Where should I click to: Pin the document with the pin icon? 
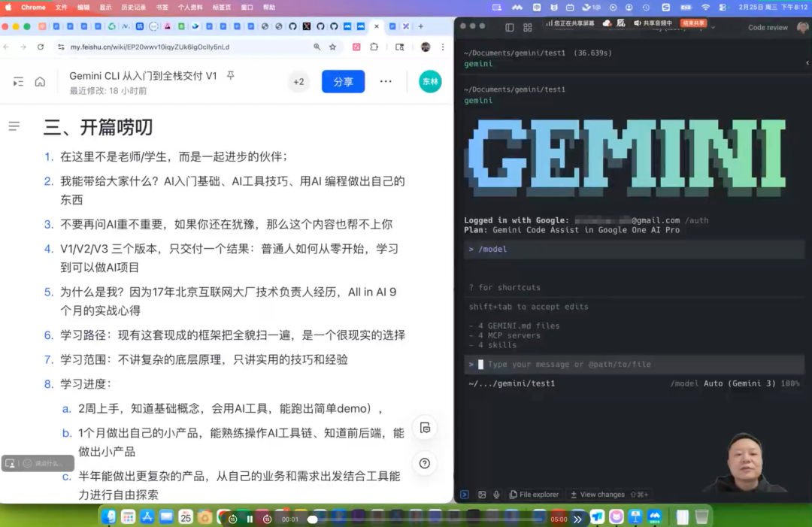pyautogui.click(x=231, y=76)
